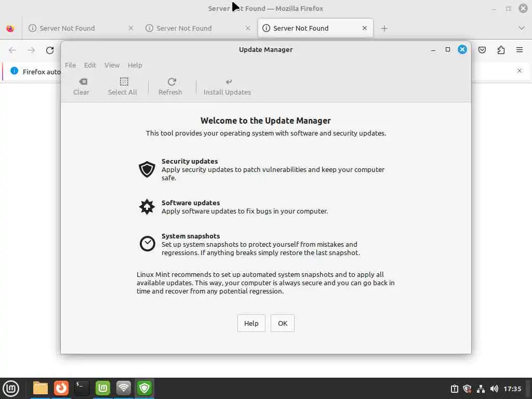Click Install Updates toolbar button
The width and height of the screenshot is (532, 399).
tap(227, 87)
